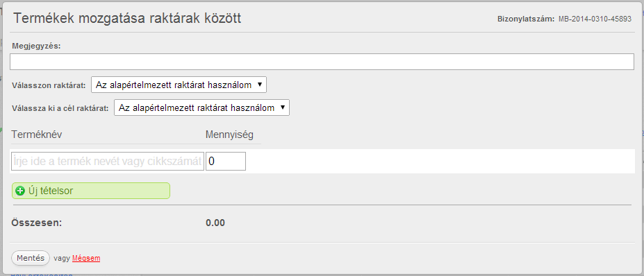Click the arrow of the target warehouse dropdown
Viewport: 644px width, 276px height.
point(282,108)
